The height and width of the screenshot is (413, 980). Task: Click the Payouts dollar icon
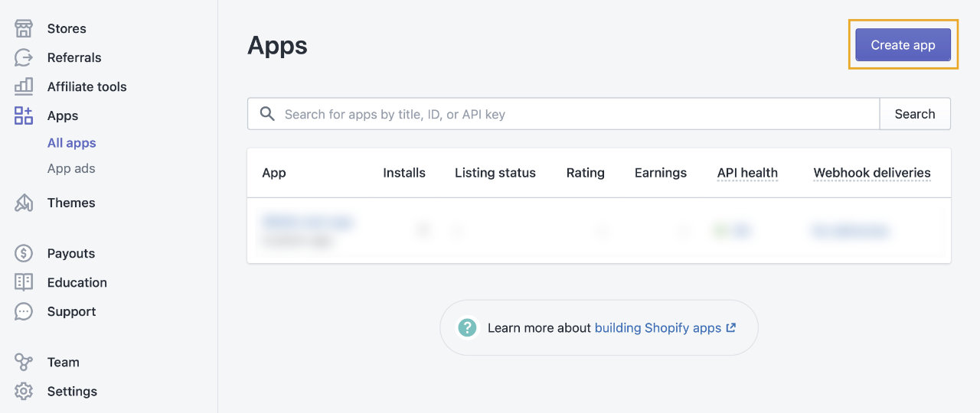click(x=24, y=253)
